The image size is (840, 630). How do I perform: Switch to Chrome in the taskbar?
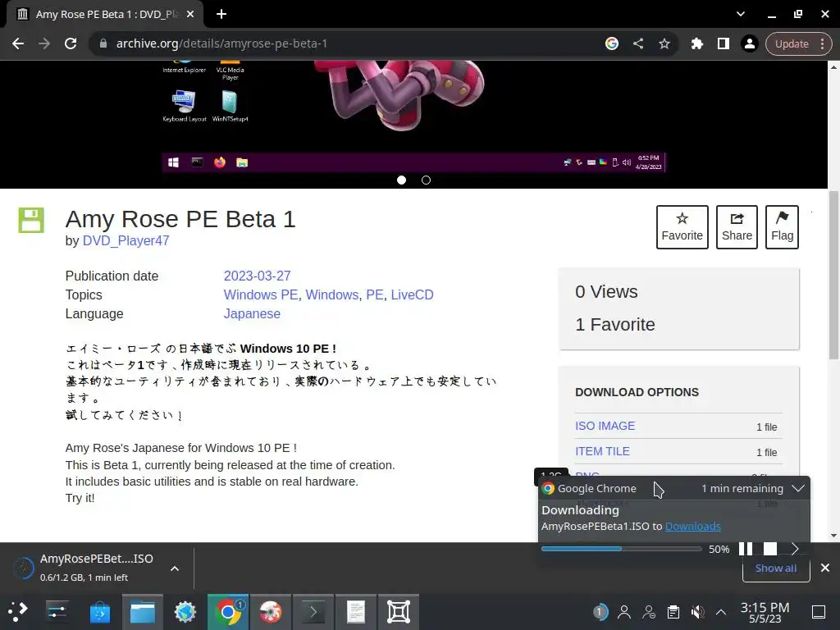228,611
